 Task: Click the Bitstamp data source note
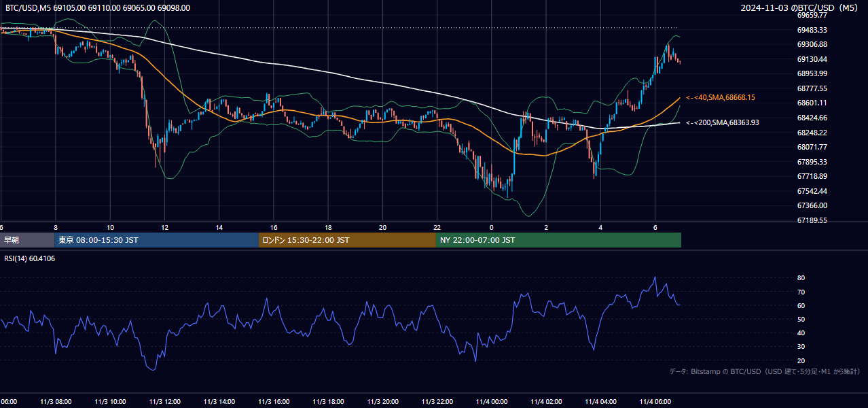[x=765, y=371]
